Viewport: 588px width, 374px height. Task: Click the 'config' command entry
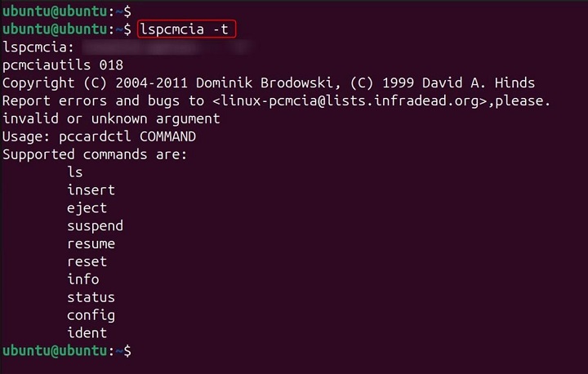pyautogui.click(x=91, y=315)
